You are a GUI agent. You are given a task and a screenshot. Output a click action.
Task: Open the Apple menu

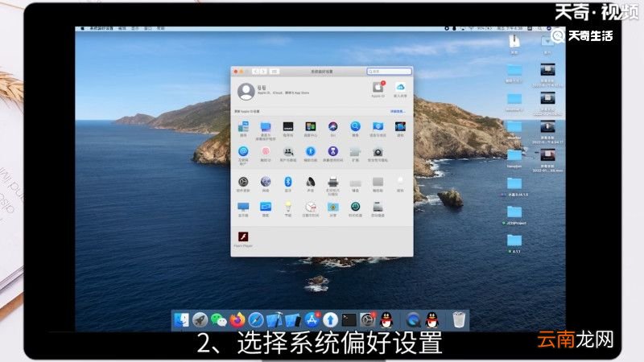pos(83,29)
